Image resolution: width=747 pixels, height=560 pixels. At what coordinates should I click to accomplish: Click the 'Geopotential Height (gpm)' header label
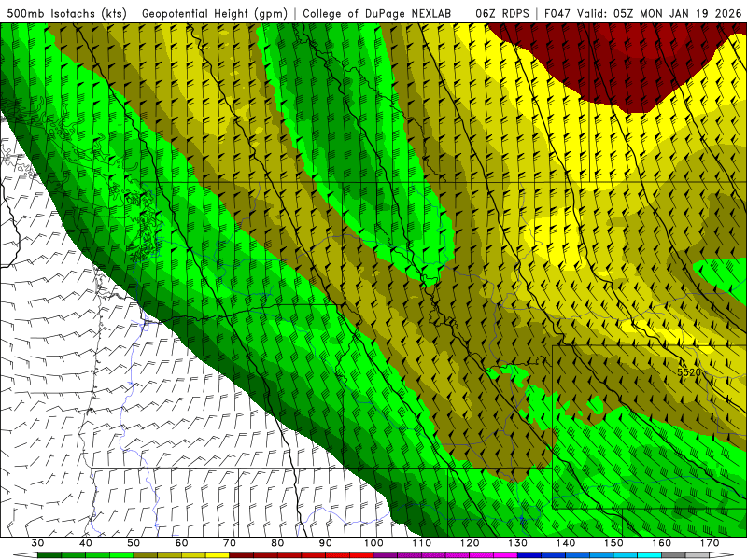point(215,13)
